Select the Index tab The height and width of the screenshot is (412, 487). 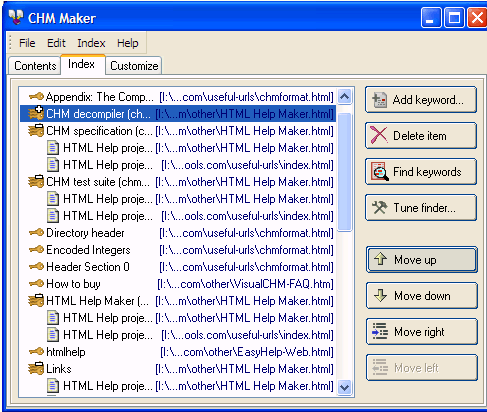point(83,64)
